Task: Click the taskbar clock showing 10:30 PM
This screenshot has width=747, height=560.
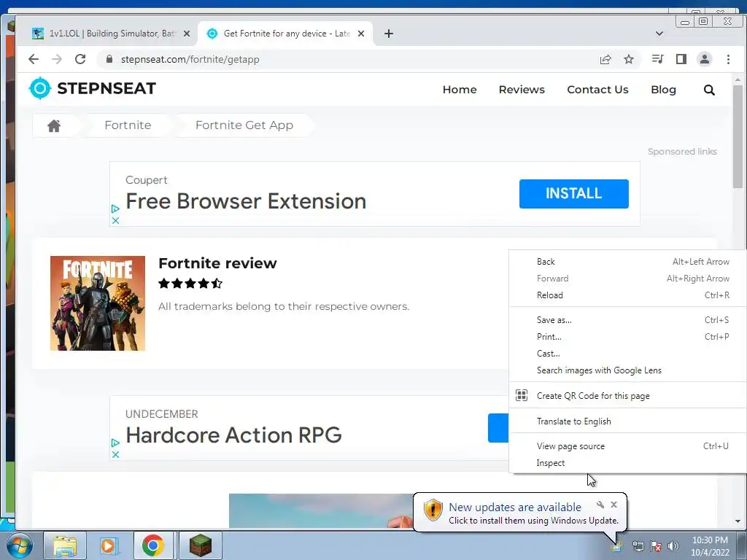Action: [710, 546]
